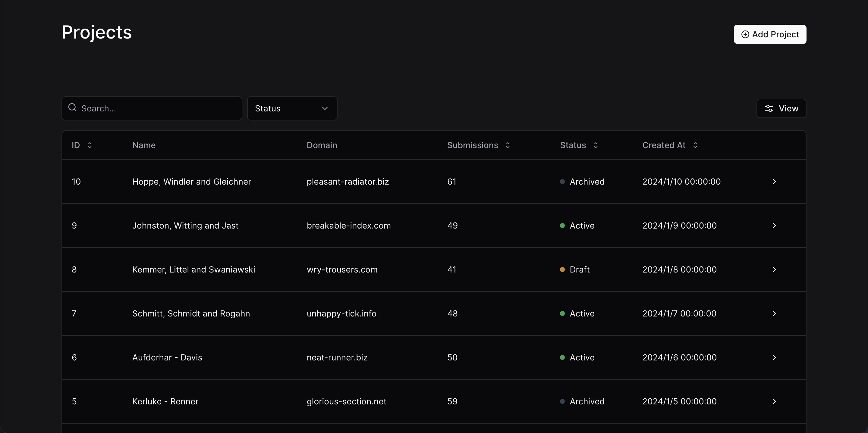Open Schmitt, Schmidt and Rogahn row chevron
This screenshot has width=868, height=433.
coord(774,313)
